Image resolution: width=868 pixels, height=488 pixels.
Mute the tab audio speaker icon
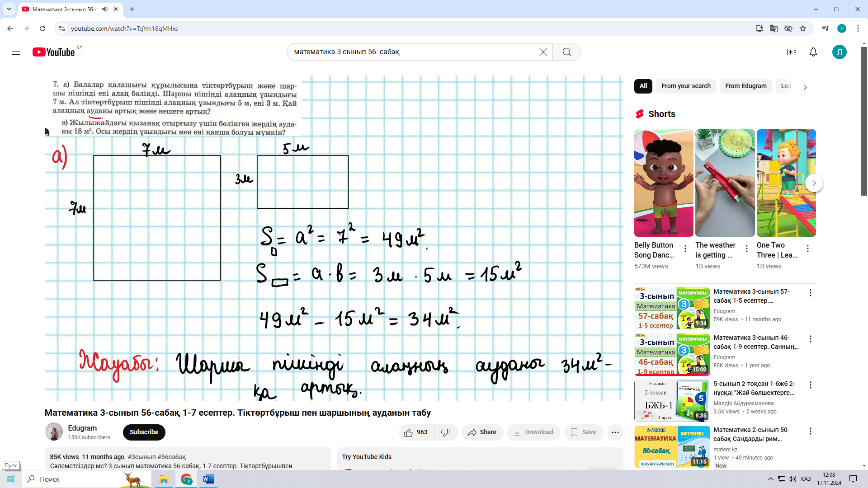click(x=105, y=9)
